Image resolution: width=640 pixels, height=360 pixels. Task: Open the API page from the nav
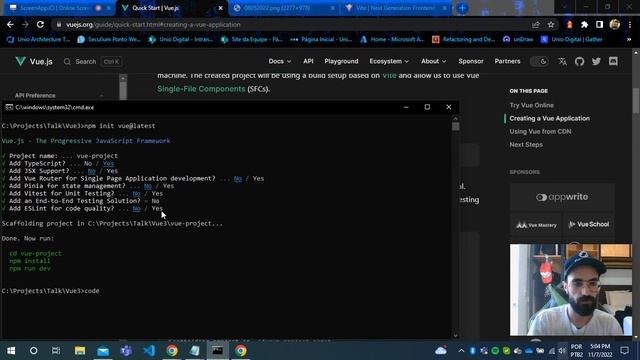click(x=308, y=61)
